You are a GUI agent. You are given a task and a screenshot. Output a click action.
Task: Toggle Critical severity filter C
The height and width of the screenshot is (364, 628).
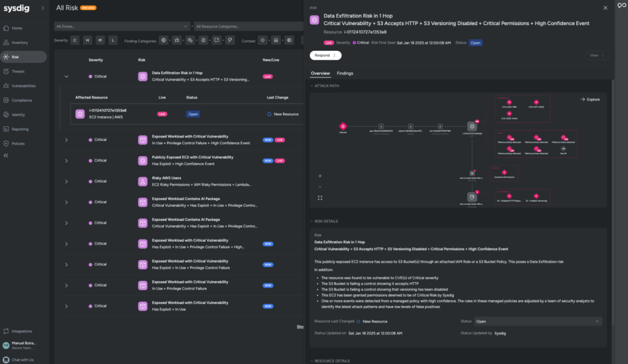coord(75,40)
